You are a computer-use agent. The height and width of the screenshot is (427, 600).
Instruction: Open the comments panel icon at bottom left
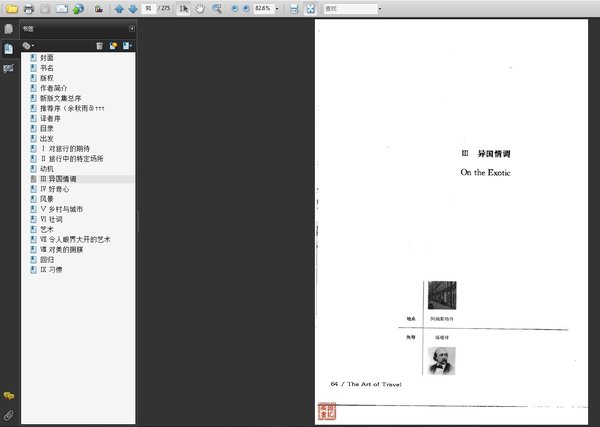point(8,396)
